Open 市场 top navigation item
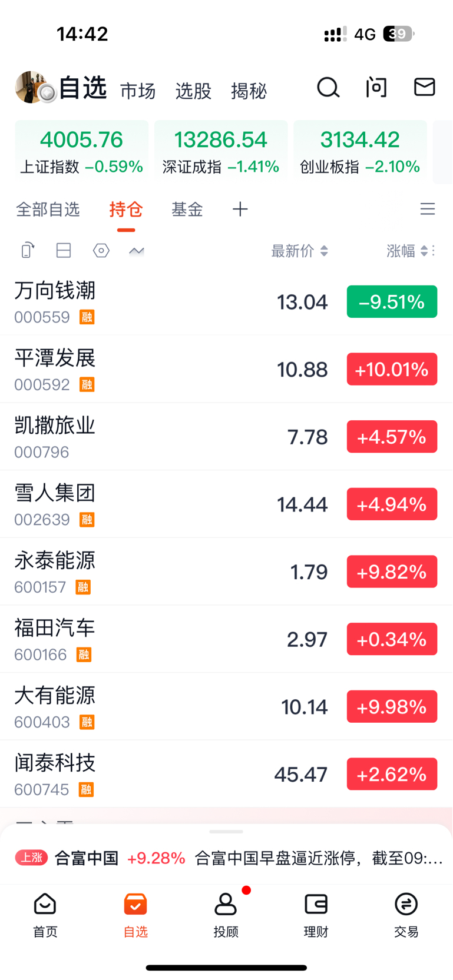This screenshot has height=980, width=453. tap(138, 91)
